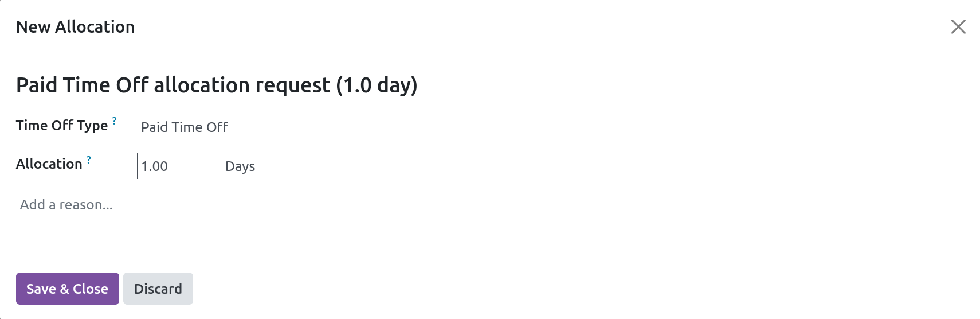Discard the new allocation
The height and width of the screenshot is (319, 980).
click(158, 289)
